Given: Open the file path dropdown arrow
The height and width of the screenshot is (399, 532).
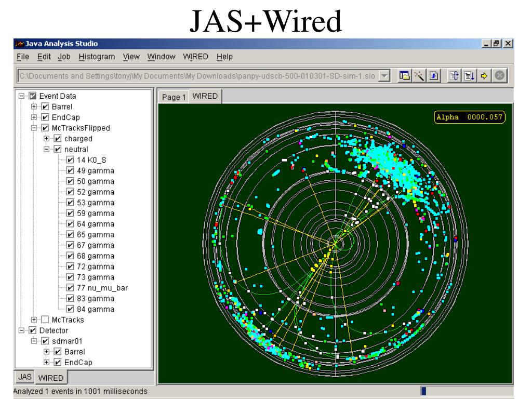Looking at the screenshot, I should click(384, 76).
